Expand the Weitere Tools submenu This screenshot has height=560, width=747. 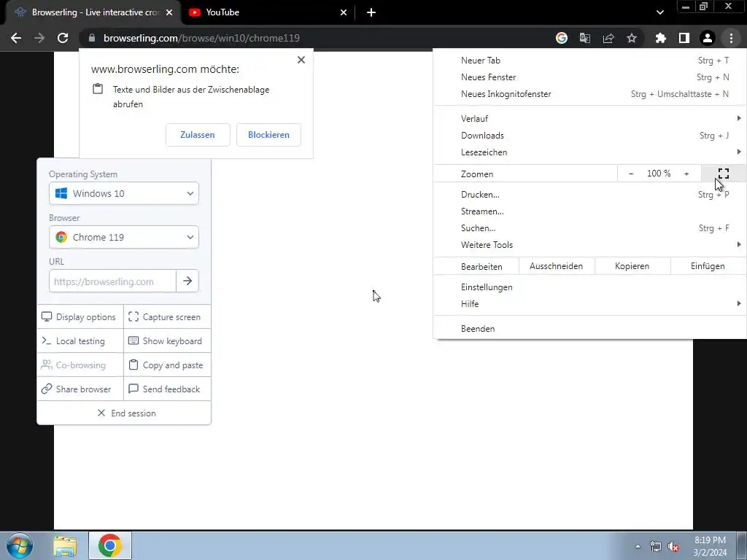(x=589, y=245)
